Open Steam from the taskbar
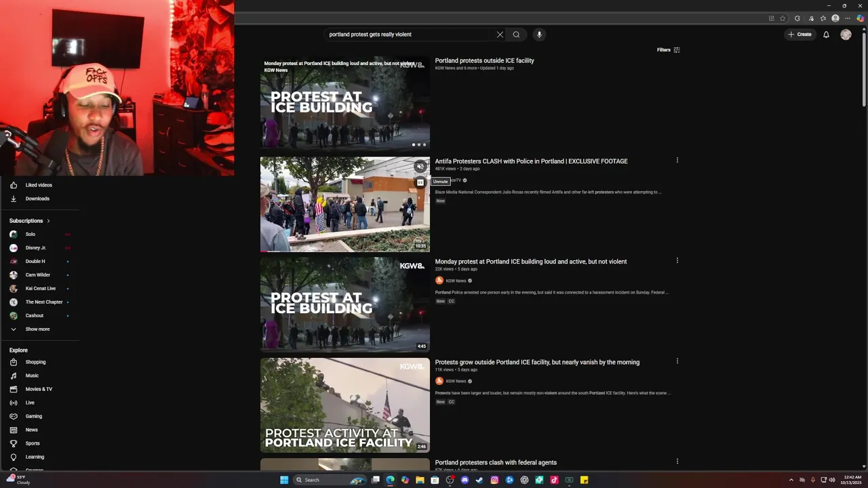 click(x=479, y=480)
